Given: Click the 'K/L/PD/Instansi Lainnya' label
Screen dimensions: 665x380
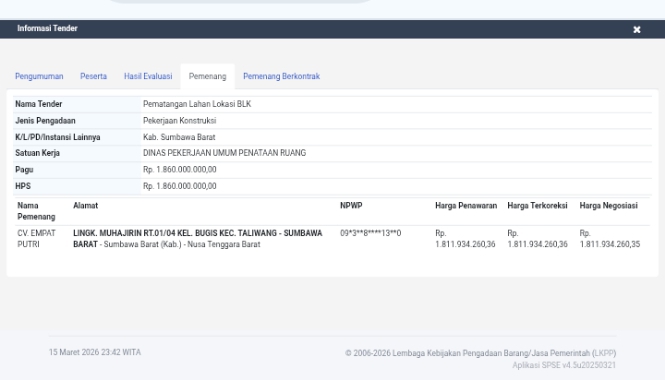Looking at the screenshot, I should (58, 137).
